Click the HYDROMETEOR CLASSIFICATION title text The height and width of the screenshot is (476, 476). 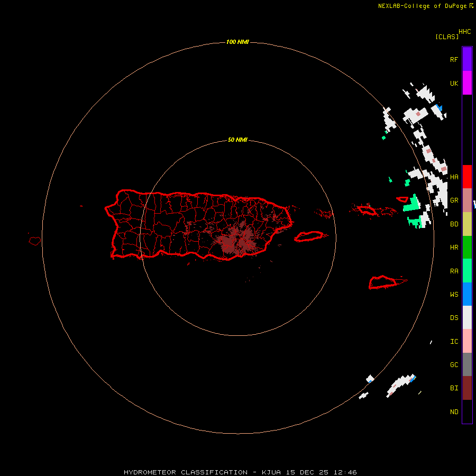186,472
